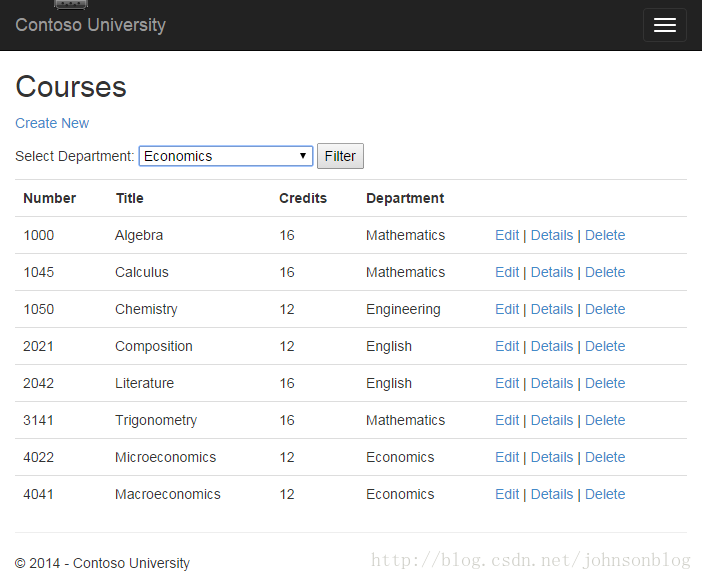
Task: Edit the Microeconomics course
Action: pos(507,457)
